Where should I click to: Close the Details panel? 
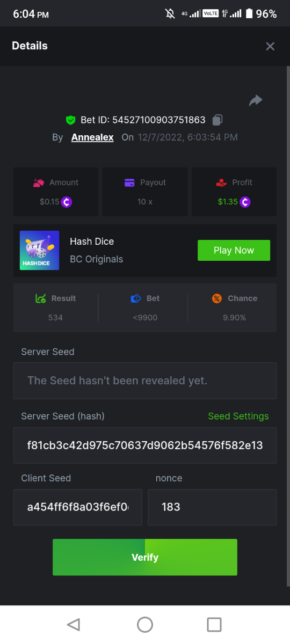[x=270, y=46]
